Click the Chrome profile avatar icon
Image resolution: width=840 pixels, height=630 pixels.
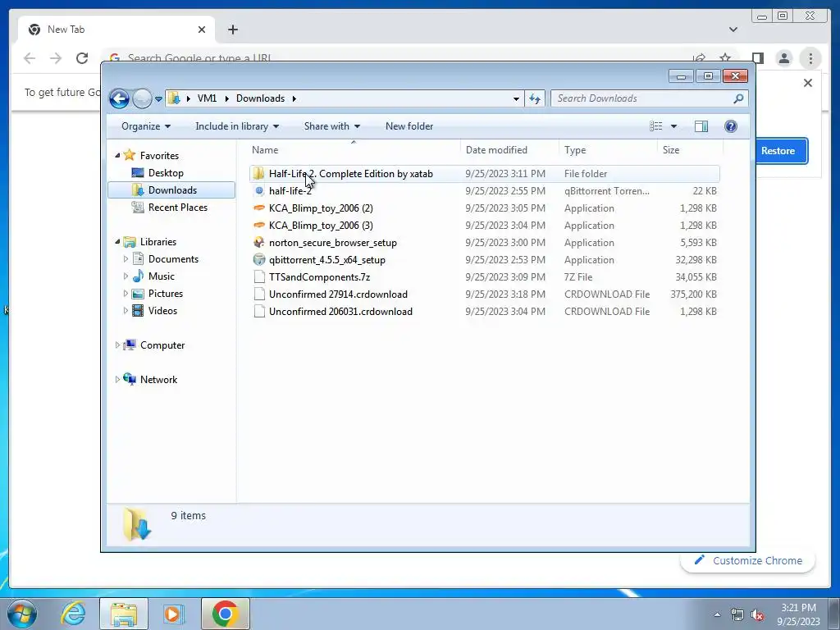[x=784, y=58]
